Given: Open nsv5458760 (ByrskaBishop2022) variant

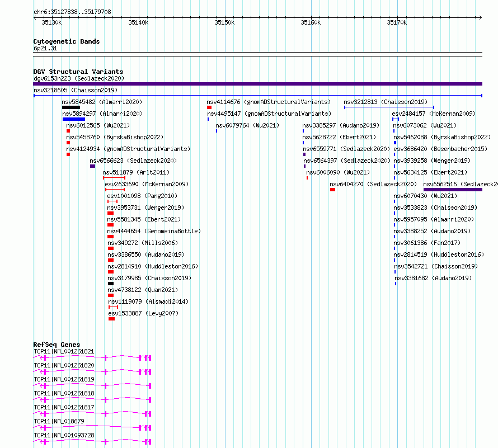Looking at the screenshot, I should [115, 137].
